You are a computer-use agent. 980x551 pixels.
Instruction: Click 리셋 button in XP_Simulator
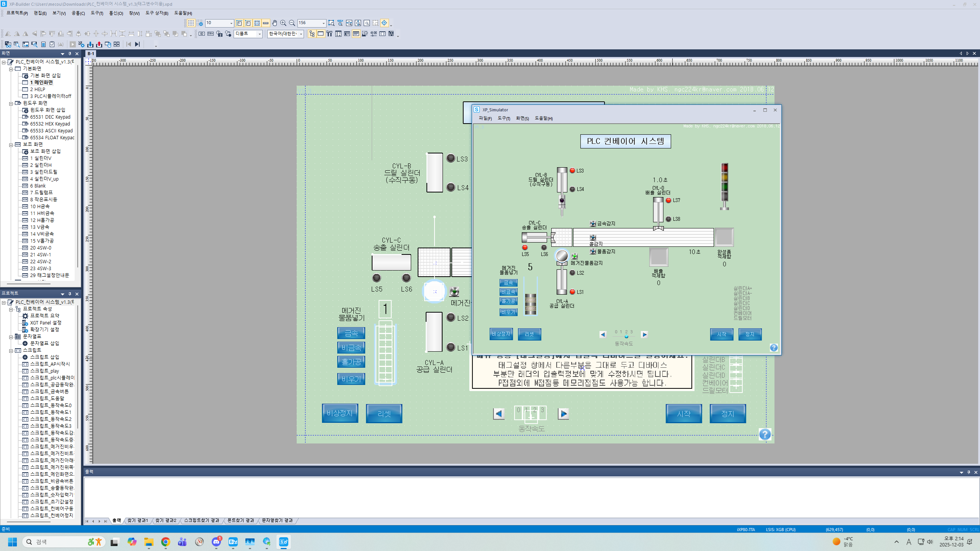(529, 334)
